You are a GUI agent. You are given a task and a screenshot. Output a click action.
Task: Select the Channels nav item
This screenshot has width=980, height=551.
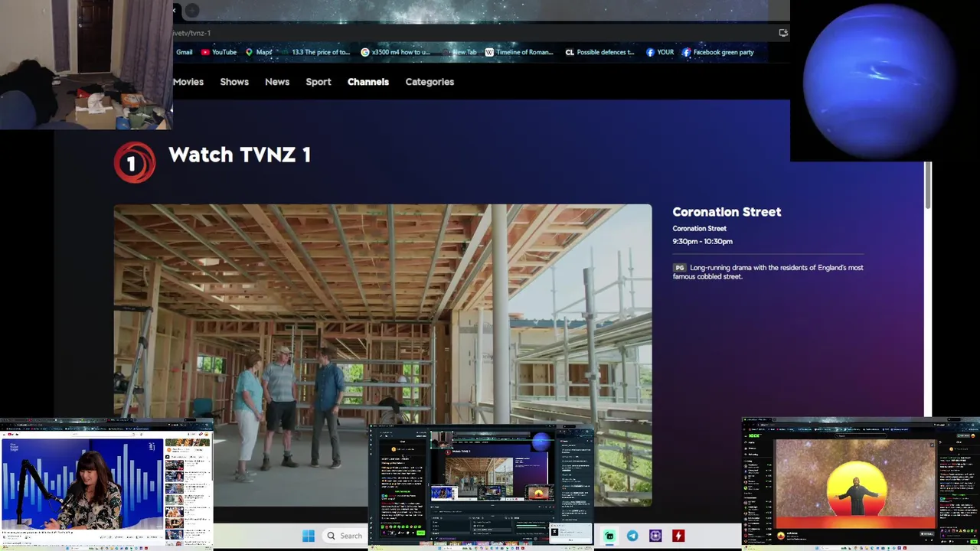click(x=368, y=82)
